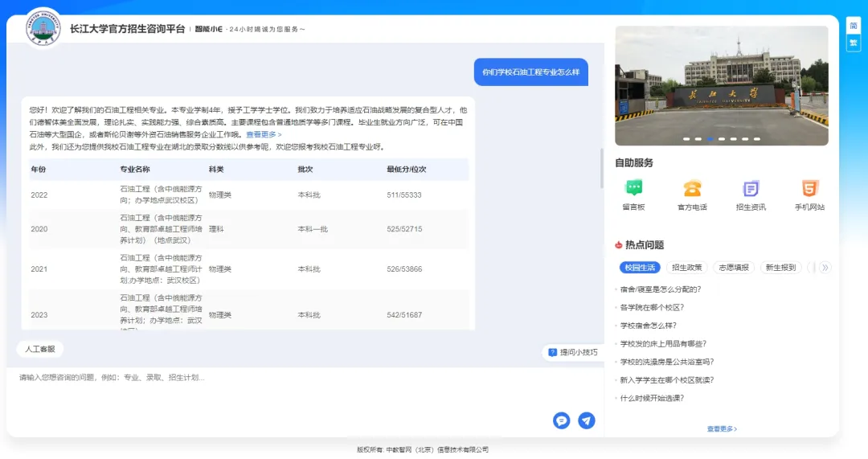868x459 pixels.
Task: Expand the answer via 查看更多 link
Action: click(x=264, y=134)
